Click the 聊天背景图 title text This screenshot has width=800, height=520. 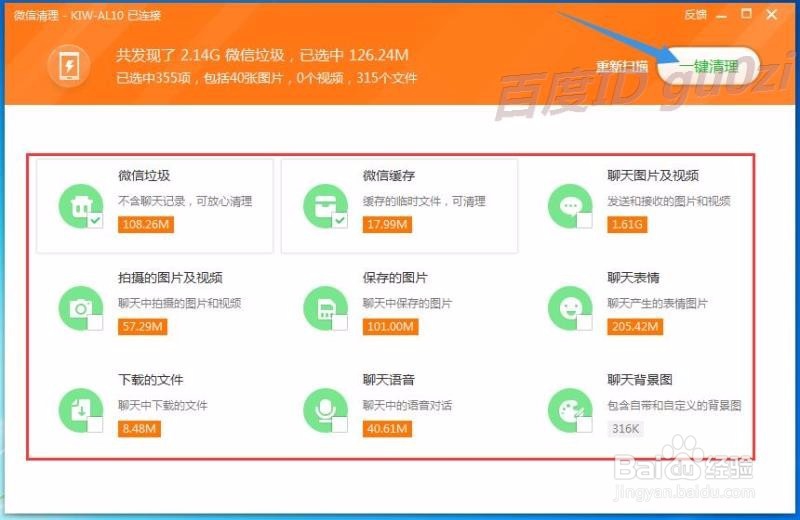pyautogui.click(x=640, y=380)
